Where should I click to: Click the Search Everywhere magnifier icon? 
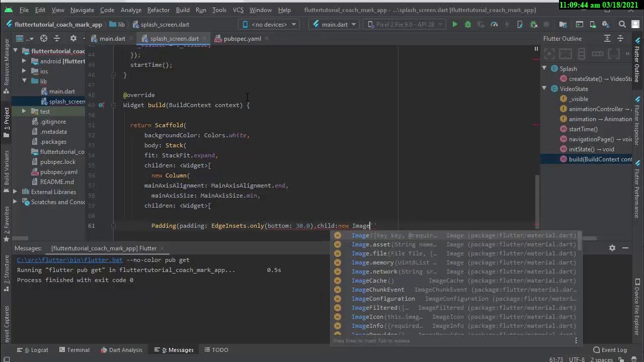tap(622, 24)
